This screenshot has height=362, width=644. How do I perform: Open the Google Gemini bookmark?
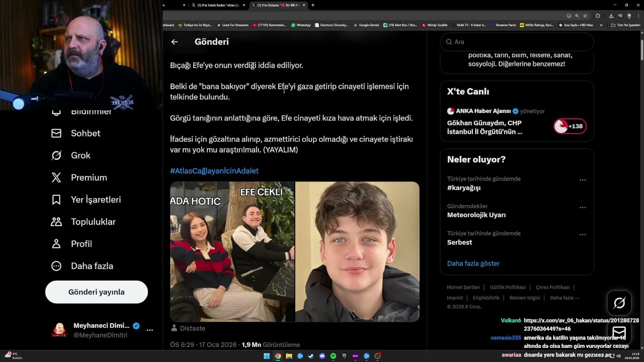click(x=366, y=25)
